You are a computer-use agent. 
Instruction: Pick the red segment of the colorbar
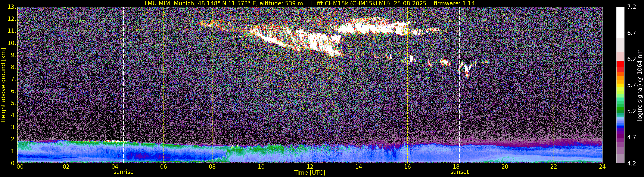(620, 64)
